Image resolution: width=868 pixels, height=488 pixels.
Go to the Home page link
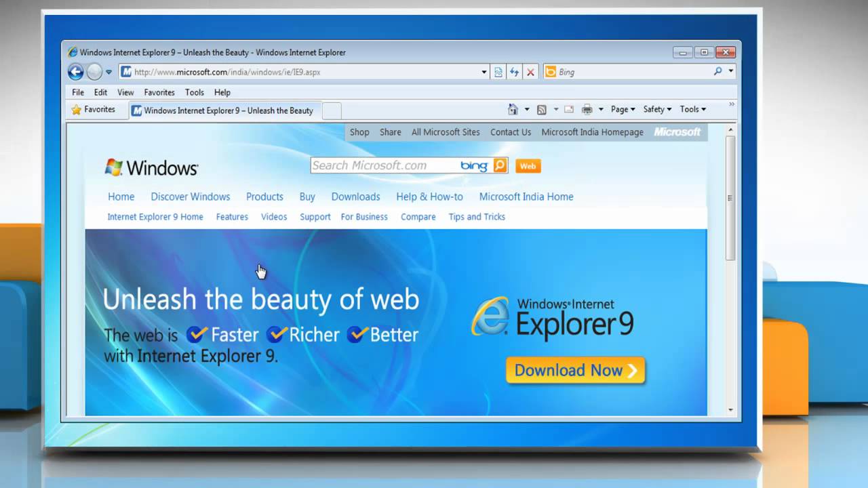click(121, 197)
